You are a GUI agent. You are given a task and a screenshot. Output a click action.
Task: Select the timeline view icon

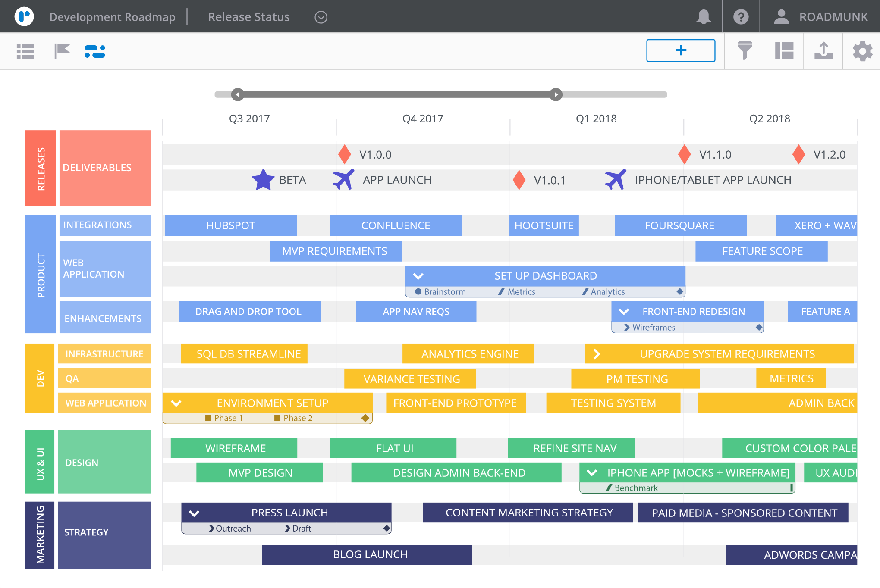click(x=95, y=51)
